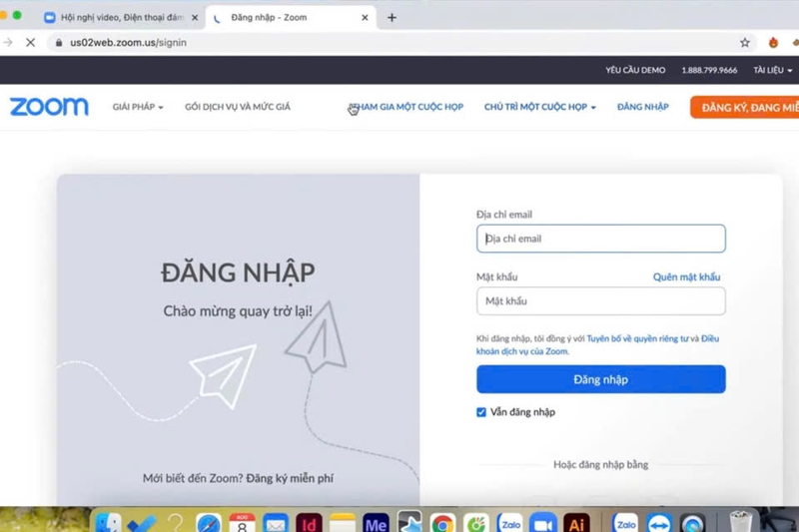Click the forward navigation arrow
Viewport: 799px width, 532px height.
click(8, 43)
